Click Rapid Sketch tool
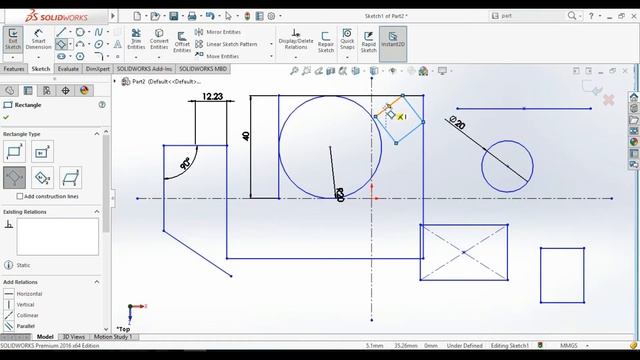The width and height of the screenshot is (640, 360). [x=368, y=42]
